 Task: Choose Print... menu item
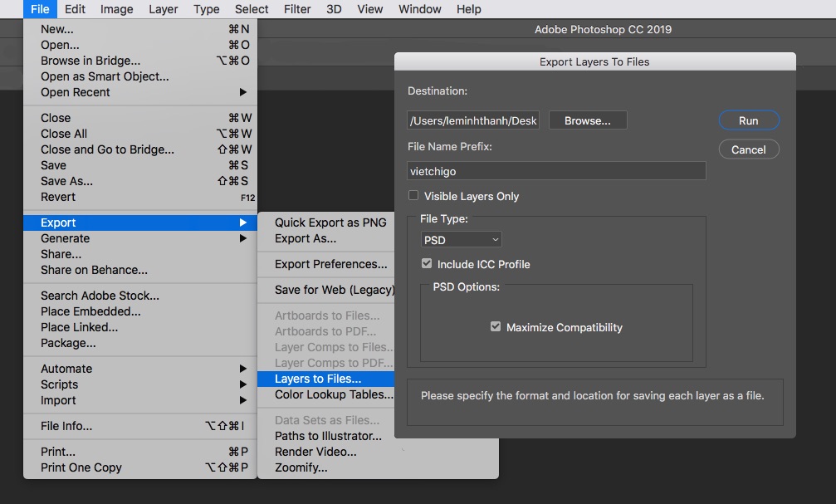coord(140,452)
